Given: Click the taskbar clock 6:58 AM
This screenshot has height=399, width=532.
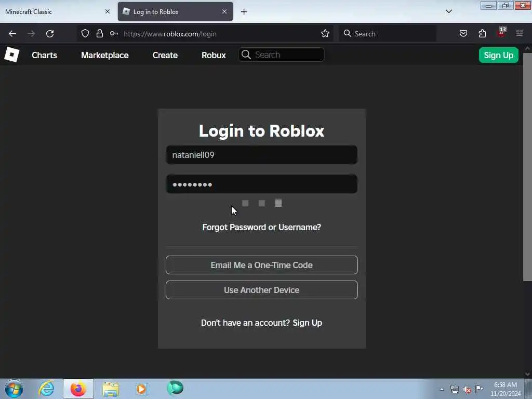Looking at the screenshot, I should (x=505, y=389).
